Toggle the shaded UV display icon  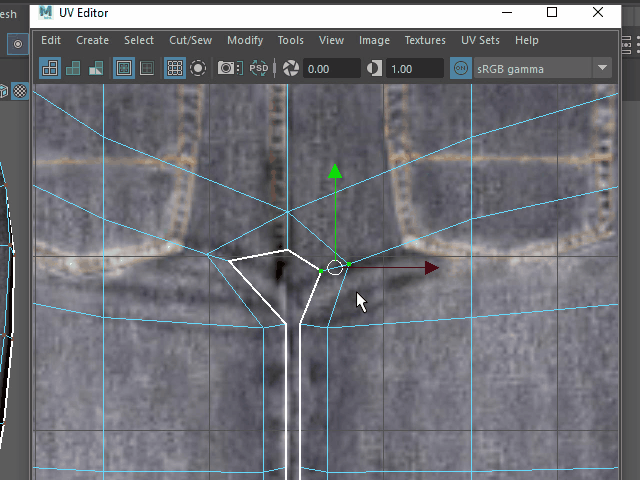(x=73, y=68)
